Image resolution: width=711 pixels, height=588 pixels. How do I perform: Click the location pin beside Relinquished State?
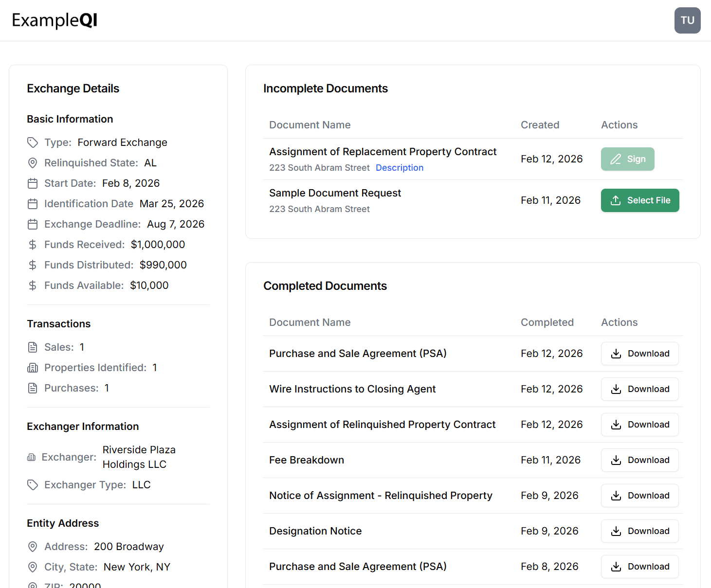pyautogui.click(x=33, y=163)
